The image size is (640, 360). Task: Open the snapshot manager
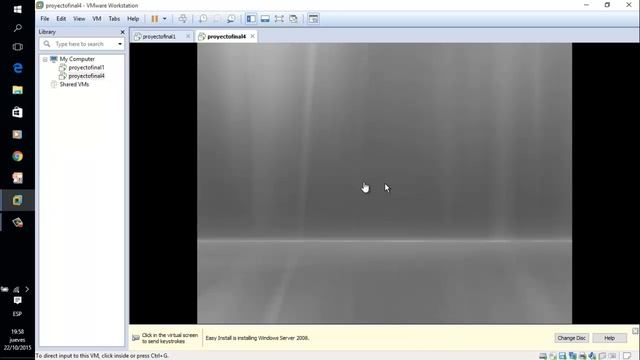[231, 19]
